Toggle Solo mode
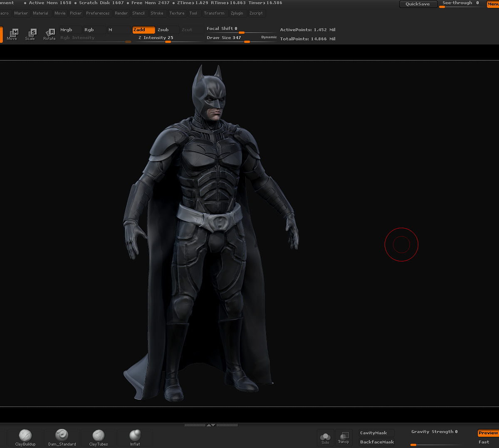499x448 pixels. pyautogui.click(x=325, y=438)
